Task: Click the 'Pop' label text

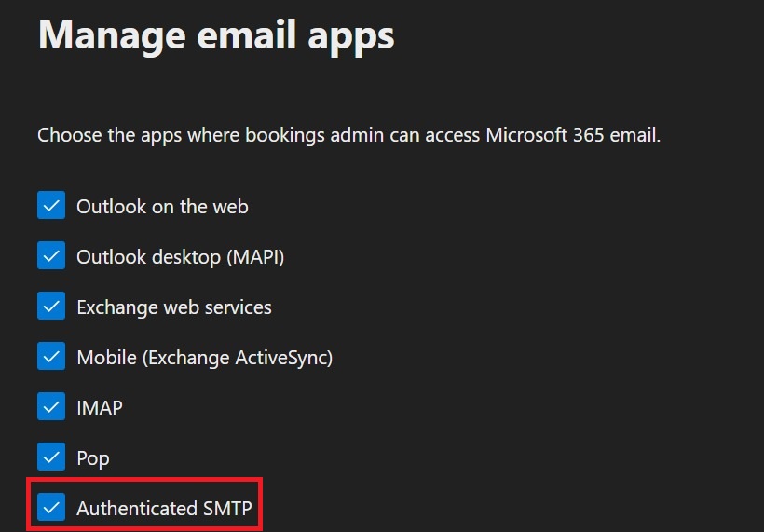Action: click(93, 457)
